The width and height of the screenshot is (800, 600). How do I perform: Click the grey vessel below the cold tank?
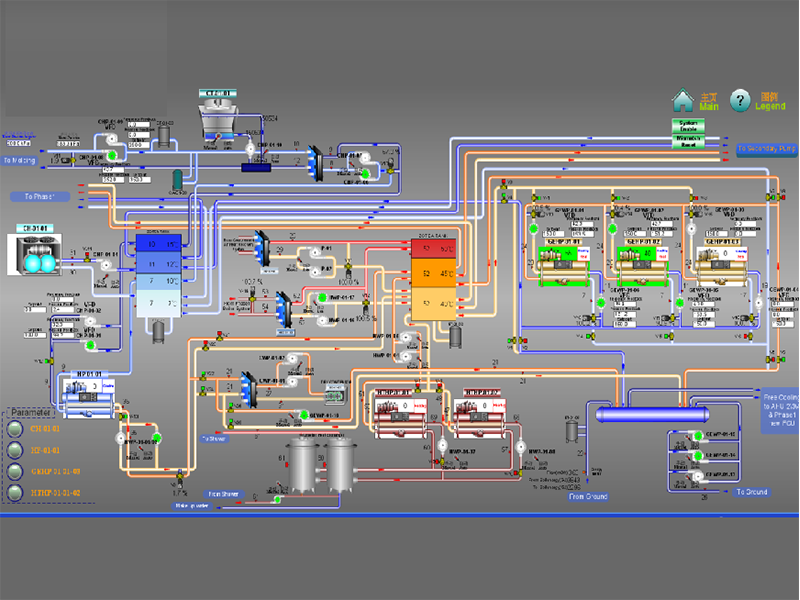pyautogui.click(x=159, y=331)
